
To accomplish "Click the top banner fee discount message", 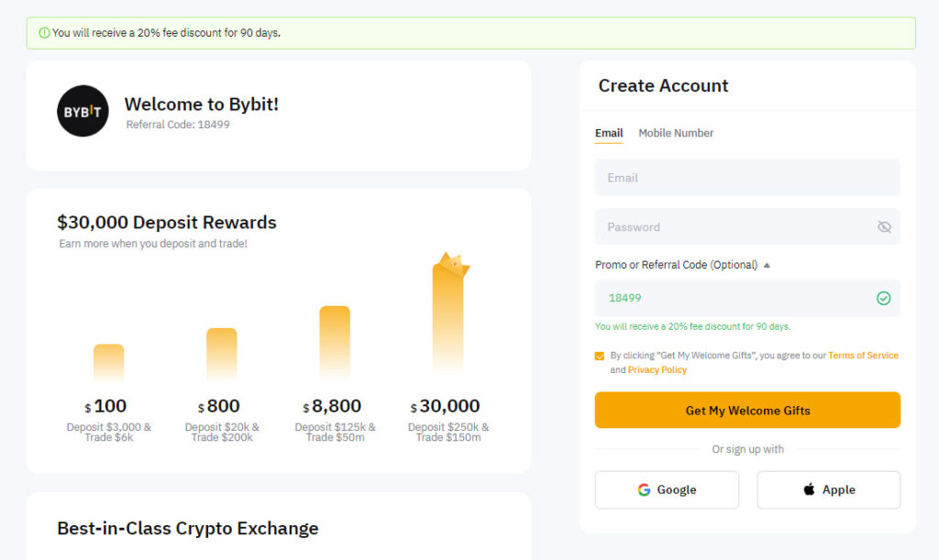I will (x=166, y=33).
